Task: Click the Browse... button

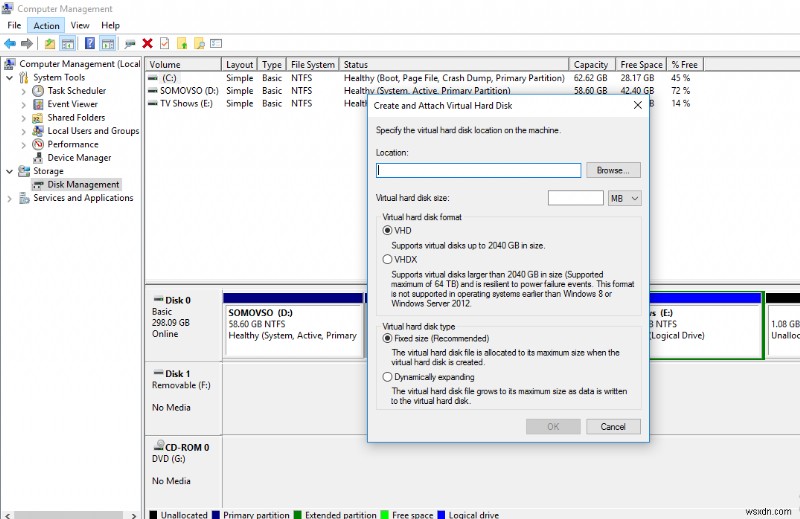Action: (613, 170)
